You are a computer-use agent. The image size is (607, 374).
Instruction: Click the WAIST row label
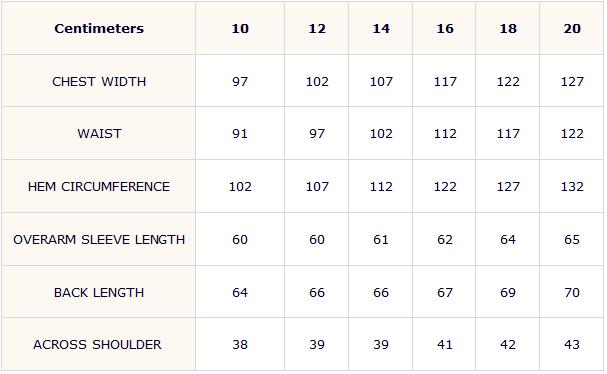[99, 134]
